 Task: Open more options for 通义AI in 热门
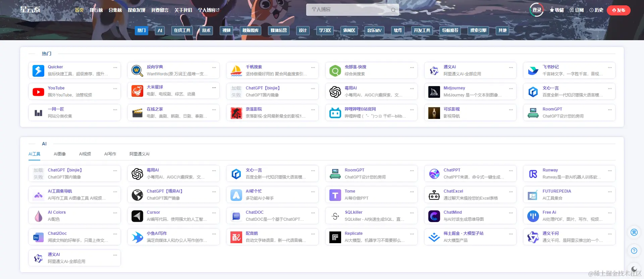[511, 67]
